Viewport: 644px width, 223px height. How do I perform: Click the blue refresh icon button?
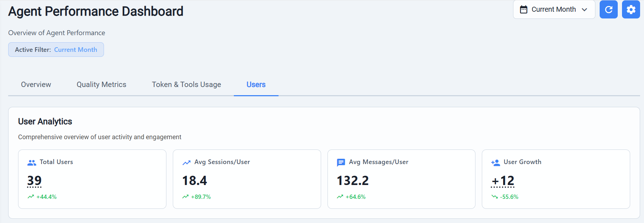pyautogui.click(x=609, y=9)
